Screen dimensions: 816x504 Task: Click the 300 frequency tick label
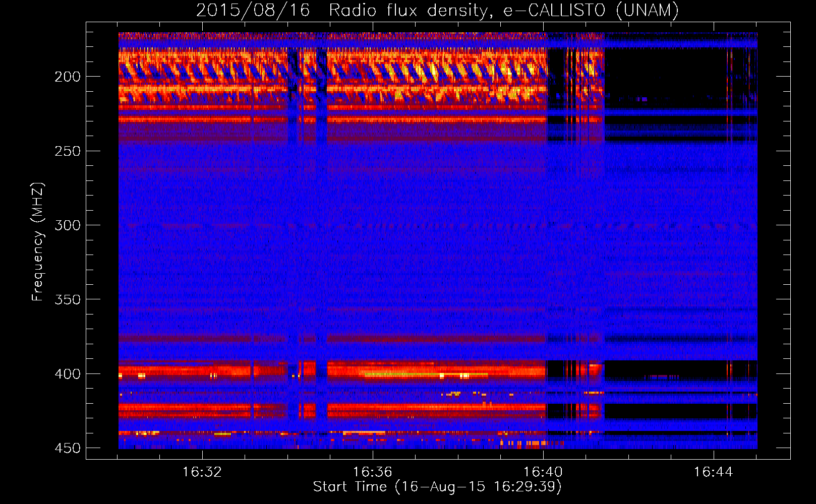click(x=67, y=225)
